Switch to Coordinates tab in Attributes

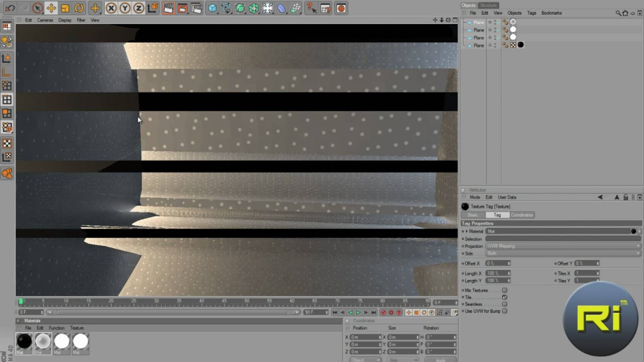click(x=522, y=215)
